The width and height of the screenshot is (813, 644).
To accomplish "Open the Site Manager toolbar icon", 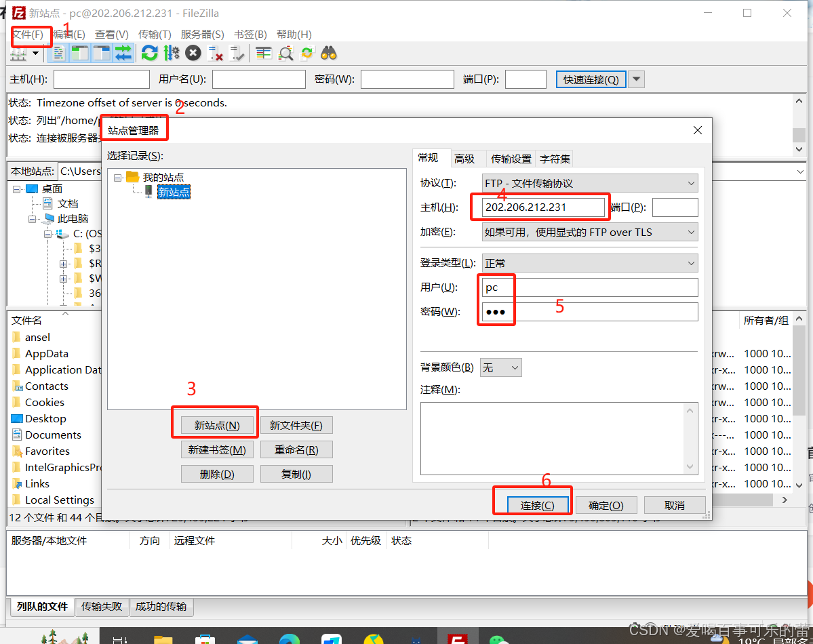I will (x=19, y=54).
